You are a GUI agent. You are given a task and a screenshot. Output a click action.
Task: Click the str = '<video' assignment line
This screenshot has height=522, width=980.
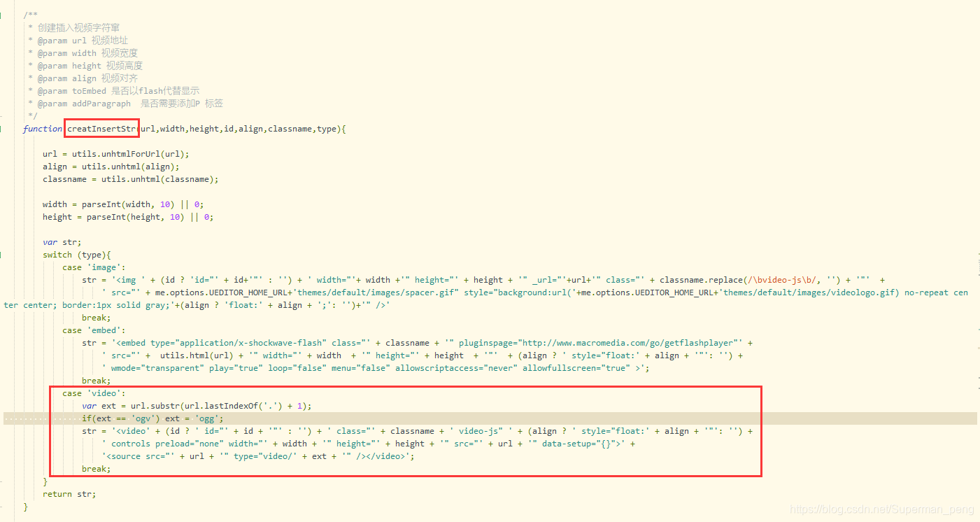pyautogui.click(x=418, y=431)
